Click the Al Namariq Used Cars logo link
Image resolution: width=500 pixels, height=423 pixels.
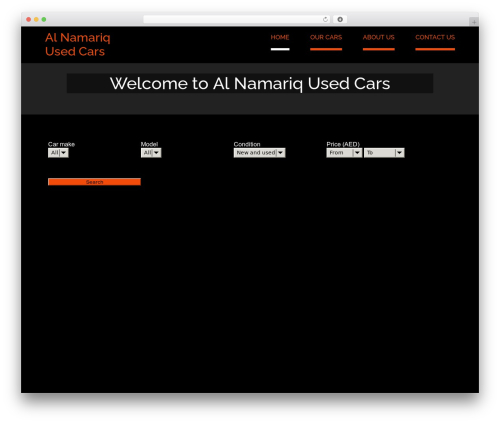(78, 44)
